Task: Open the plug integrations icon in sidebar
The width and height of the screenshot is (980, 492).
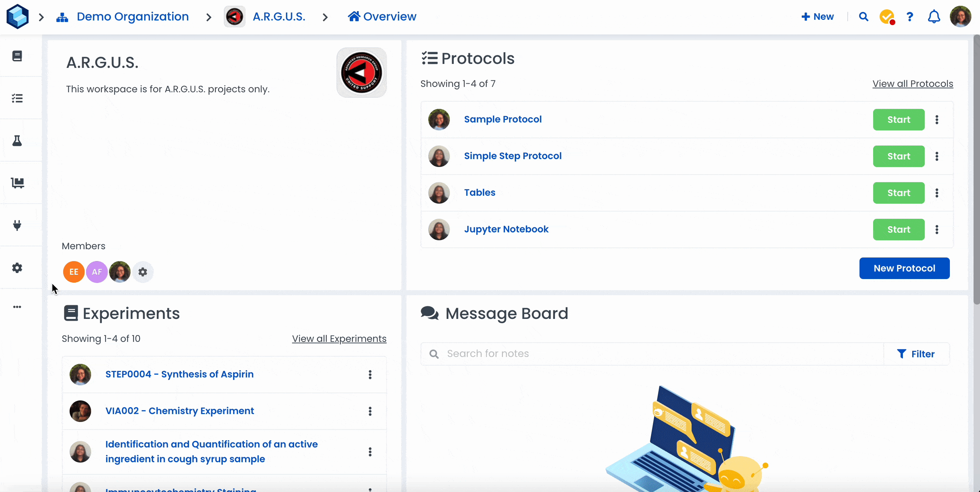Action: 17,226
